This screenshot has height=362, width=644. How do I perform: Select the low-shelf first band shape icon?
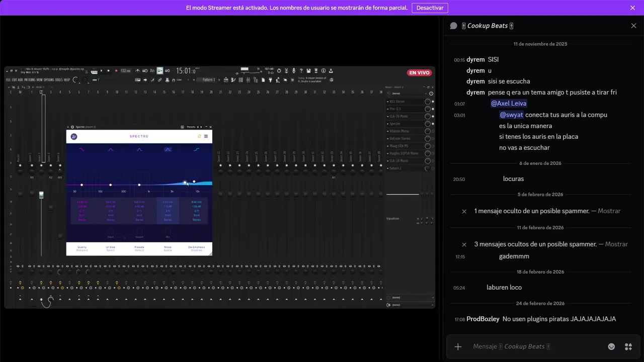(82, 149)
